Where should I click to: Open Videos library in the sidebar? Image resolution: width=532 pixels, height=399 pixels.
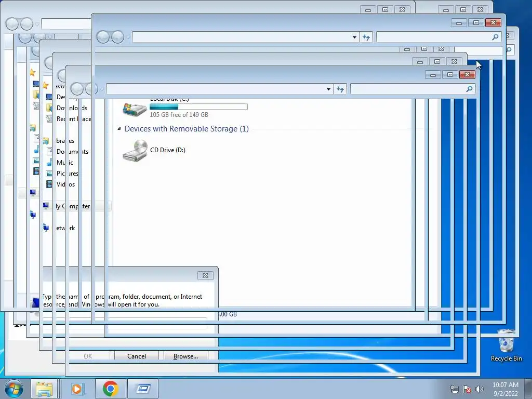65,184
